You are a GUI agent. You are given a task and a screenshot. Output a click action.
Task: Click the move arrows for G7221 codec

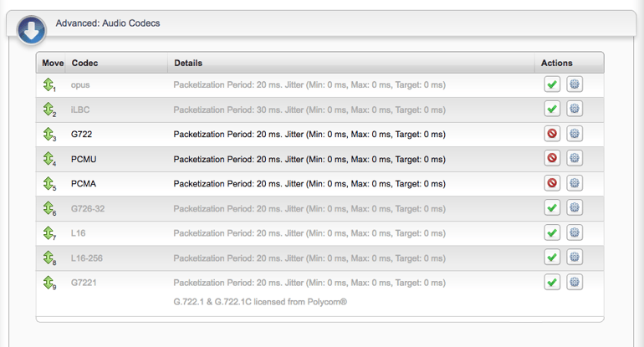[x=49, y=283]
